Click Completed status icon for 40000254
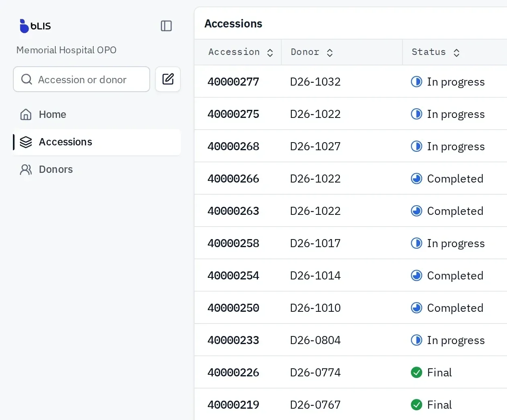The image size is (507, 420). [x=417, y=275]
